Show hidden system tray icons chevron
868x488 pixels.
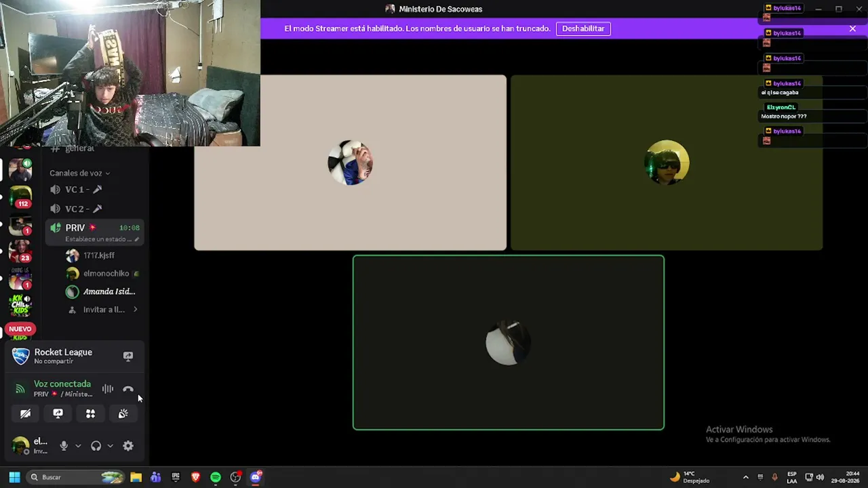[x=746, y=477]
